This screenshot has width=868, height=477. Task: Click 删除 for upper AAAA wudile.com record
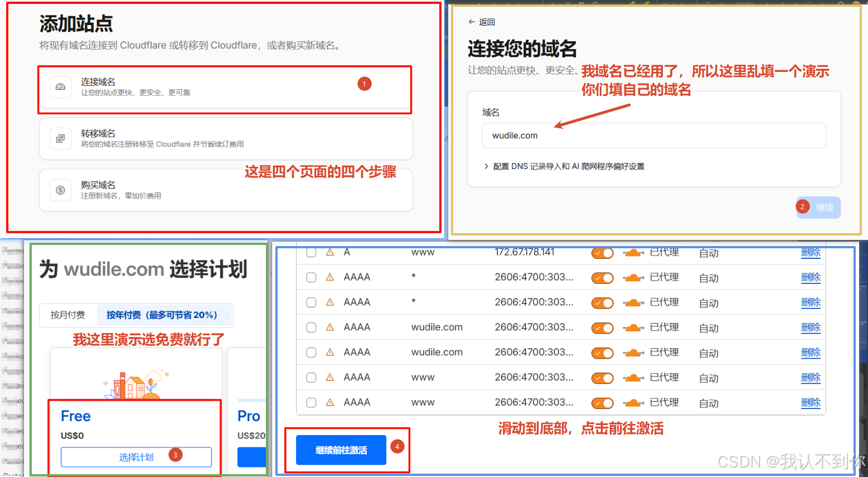pyautogui.click(x=811, y=328)
